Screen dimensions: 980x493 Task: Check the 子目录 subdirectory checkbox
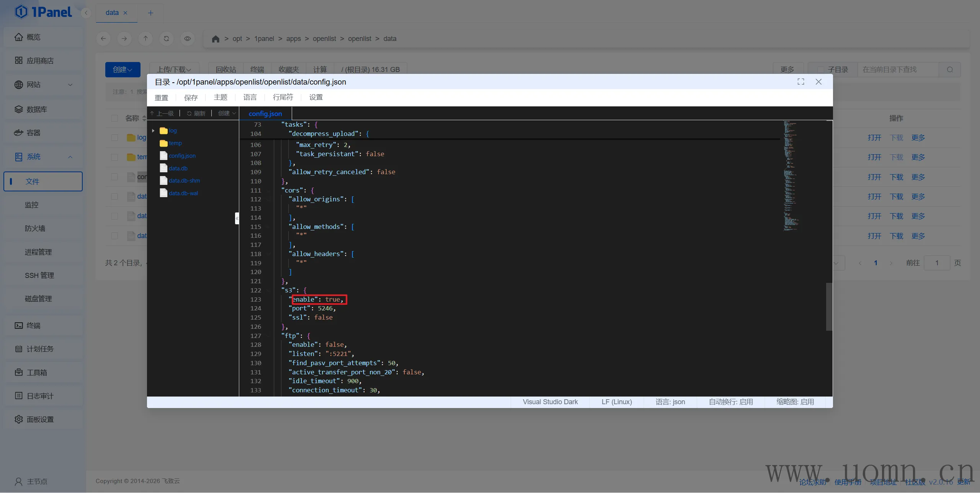coord(820,70)
